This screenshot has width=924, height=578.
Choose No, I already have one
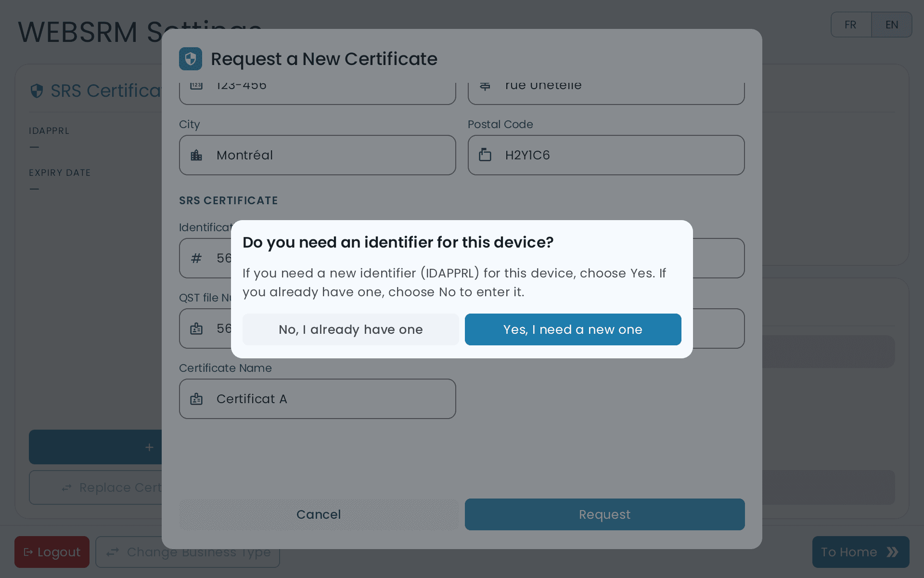(350, 329)
